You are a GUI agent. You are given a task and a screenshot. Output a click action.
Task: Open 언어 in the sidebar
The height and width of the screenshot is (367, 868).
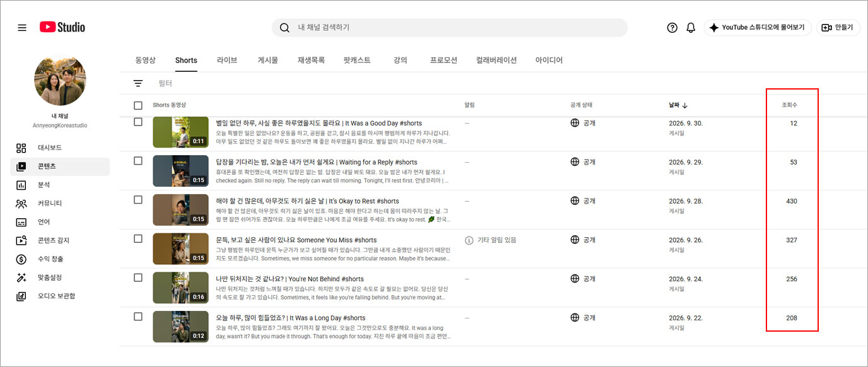[60, 222]
